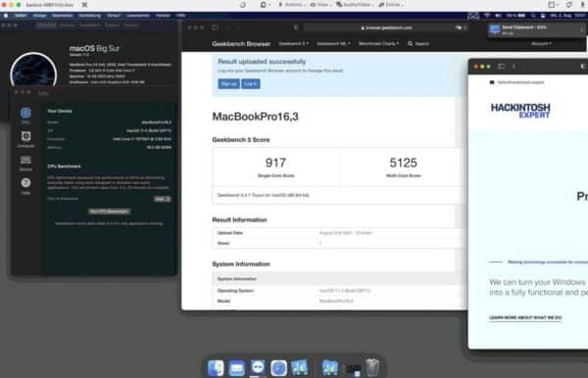Click privacy shield icon in Geekbench Safari window
This screenshot has width=588, height=378.
(x=296, y=27)
